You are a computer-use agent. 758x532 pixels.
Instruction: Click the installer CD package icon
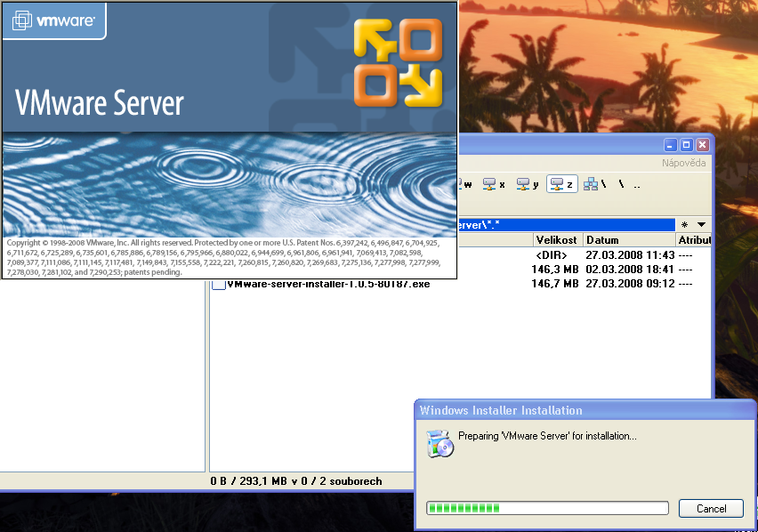pos(439,444)
